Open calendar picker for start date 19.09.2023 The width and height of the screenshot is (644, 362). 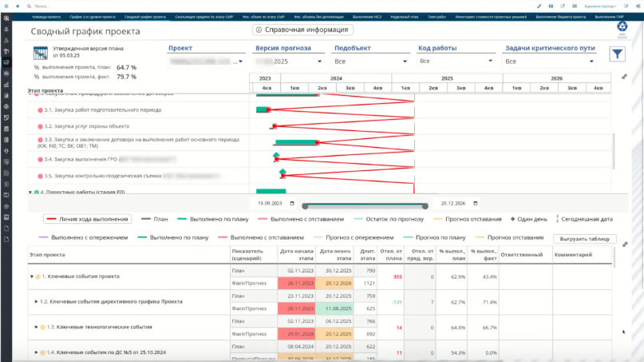(x=292, y=203)
